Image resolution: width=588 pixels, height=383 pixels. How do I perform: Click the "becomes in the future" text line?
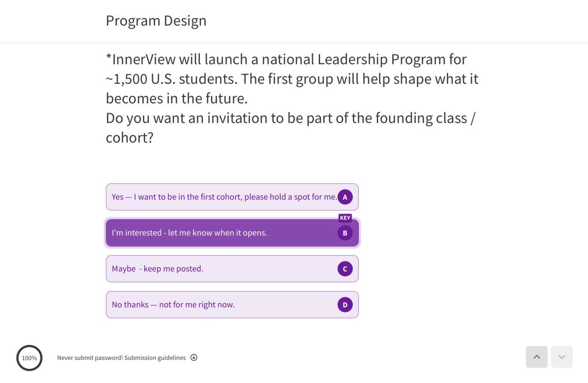coord(177,98)
